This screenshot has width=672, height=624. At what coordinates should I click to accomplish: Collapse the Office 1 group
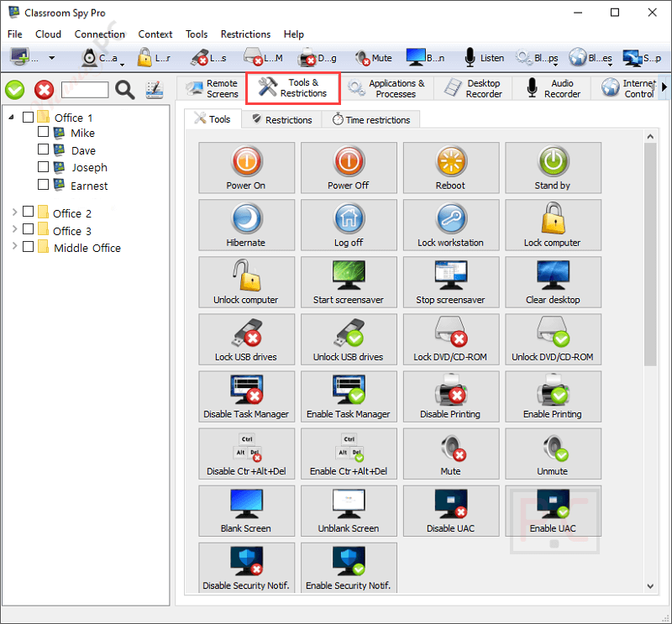point(12,118)
